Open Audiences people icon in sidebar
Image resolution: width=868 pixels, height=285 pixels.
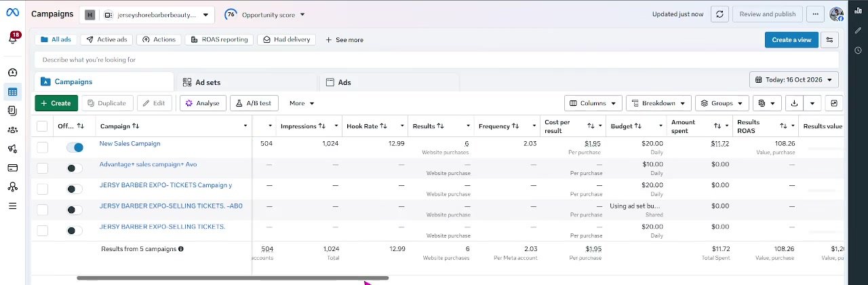tap(12, 130)
